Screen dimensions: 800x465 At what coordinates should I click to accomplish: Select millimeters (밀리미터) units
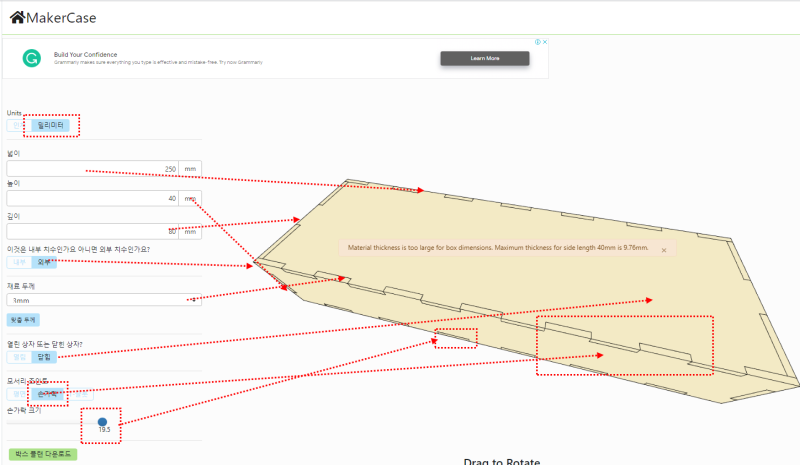point(51,125)
